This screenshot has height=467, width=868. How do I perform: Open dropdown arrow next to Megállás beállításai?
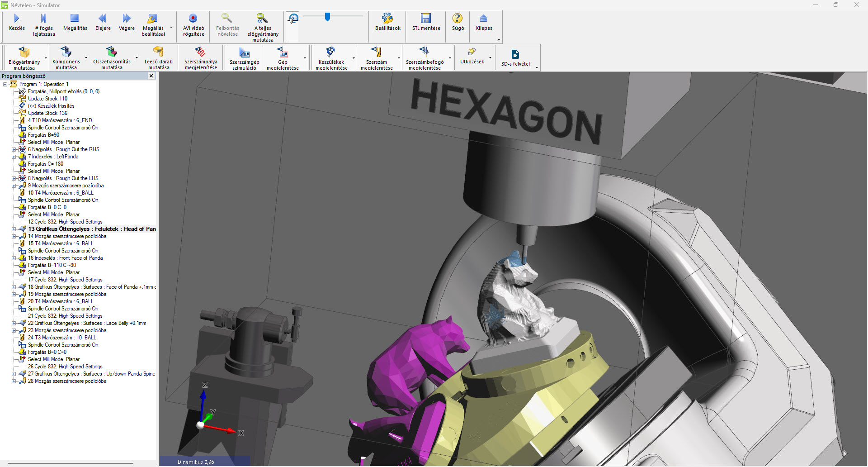click(171, 28)
